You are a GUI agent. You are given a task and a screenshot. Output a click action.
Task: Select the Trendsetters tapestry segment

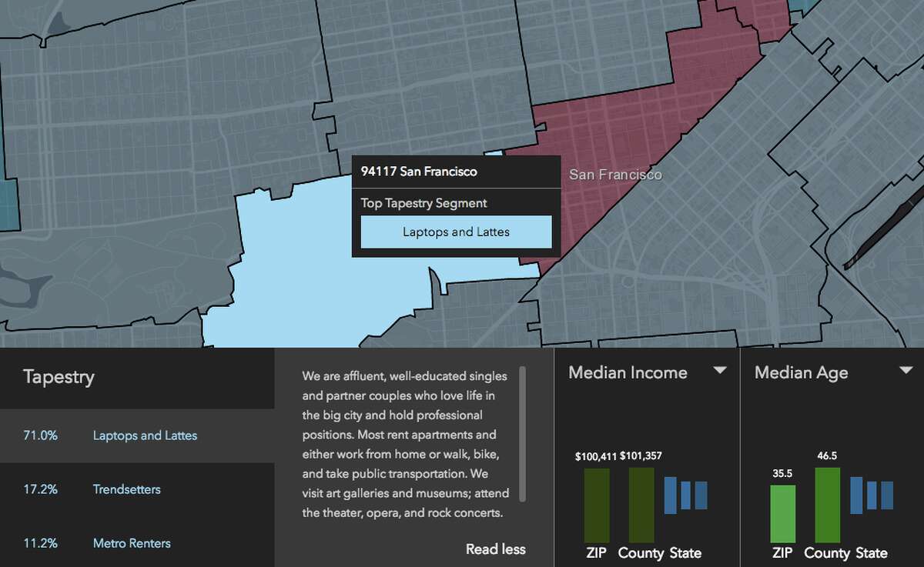click(128, 489)
